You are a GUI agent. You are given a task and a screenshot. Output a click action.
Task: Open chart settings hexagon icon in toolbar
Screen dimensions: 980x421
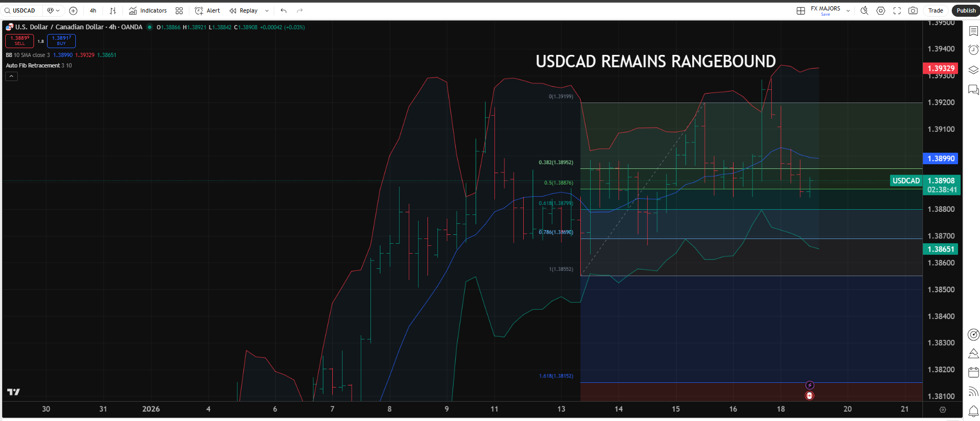(x=881, y=10)
